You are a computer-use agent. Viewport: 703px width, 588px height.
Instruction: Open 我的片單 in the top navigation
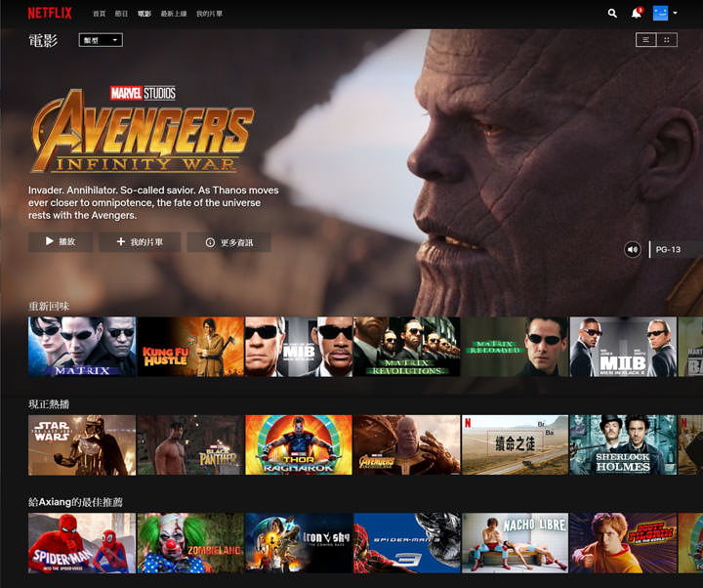[209, 15]
